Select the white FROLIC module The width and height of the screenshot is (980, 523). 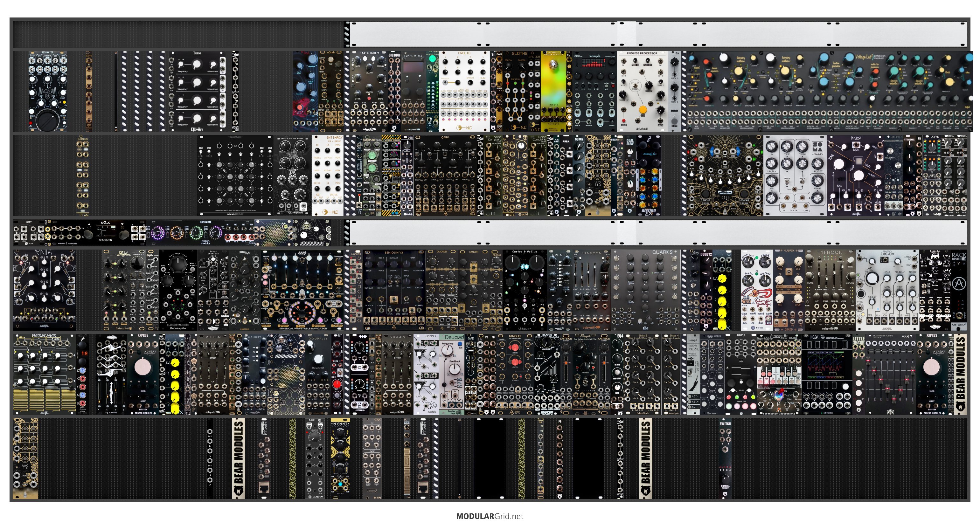pyautogui.click(x=464, y=91)
